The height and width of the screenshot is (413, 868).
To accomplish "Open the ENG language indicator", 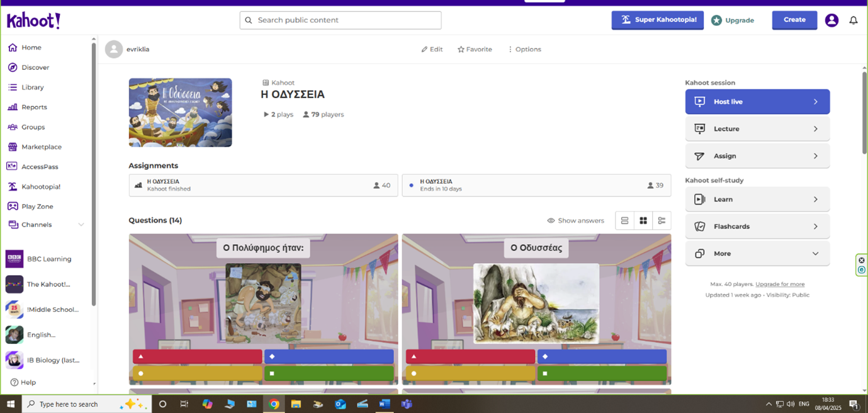I will click(x=804, y=404).
